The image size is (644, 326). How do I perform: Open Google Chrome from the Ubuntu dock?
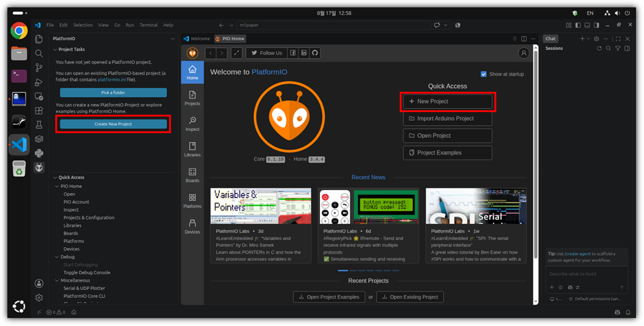coord(19,31)
